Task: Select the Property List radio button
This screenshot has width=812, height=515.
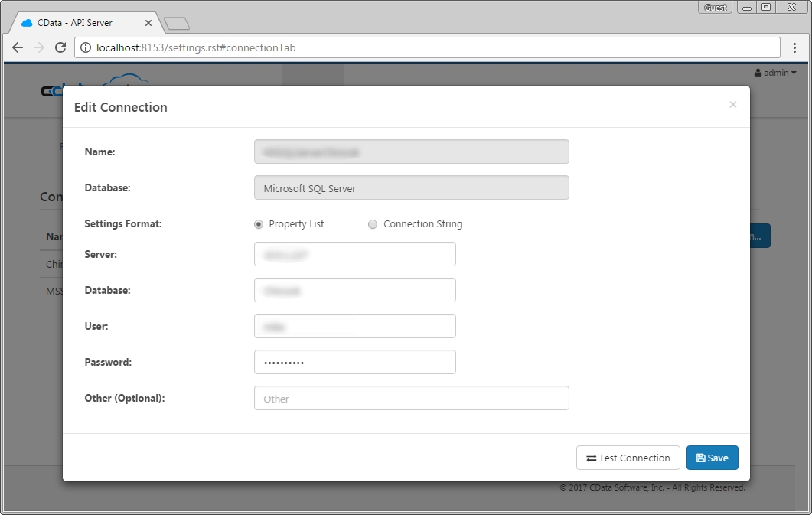Action: [x=259, y=224]
